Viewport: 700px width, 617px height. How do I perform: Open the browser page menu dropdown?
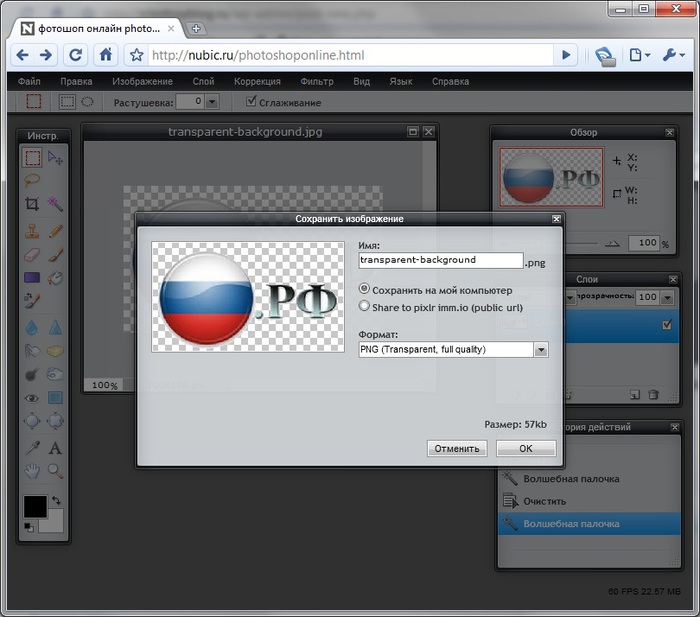pos(640,55)
